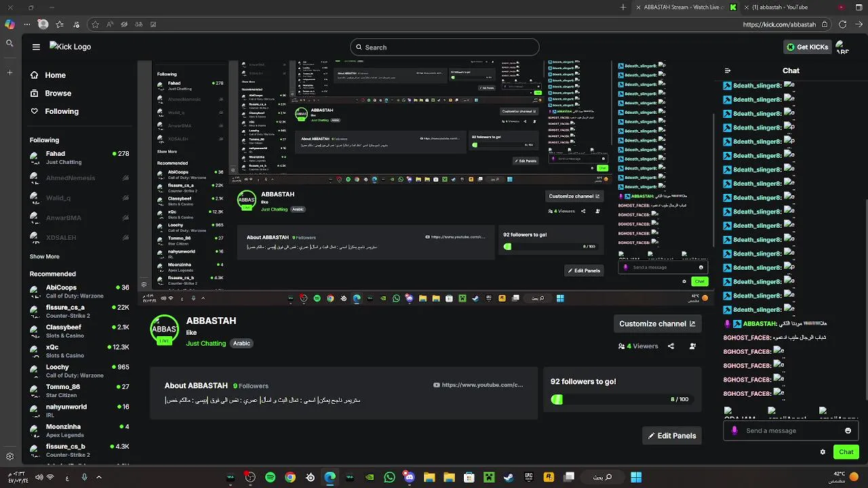Click the follower goal progress bar
This screenshot has width=868, height=488.
pyautogui.click(x=621, y=399)
